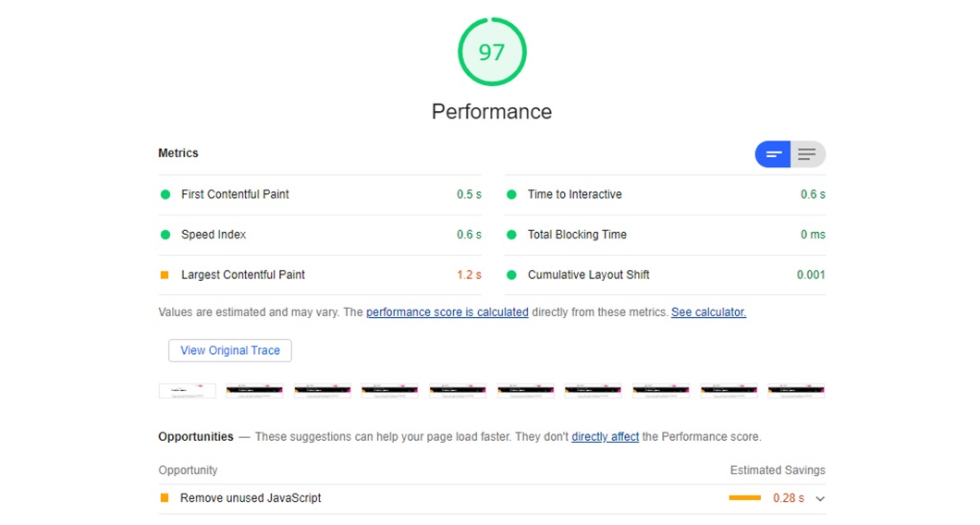
Task: Open the 'See calculator.' link
Action: [708, 312]
